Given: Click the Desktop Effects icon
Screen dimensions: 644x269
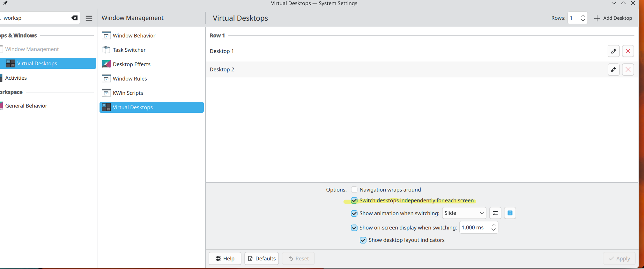Looking at the screenshot, I should (x=106, y=64).
